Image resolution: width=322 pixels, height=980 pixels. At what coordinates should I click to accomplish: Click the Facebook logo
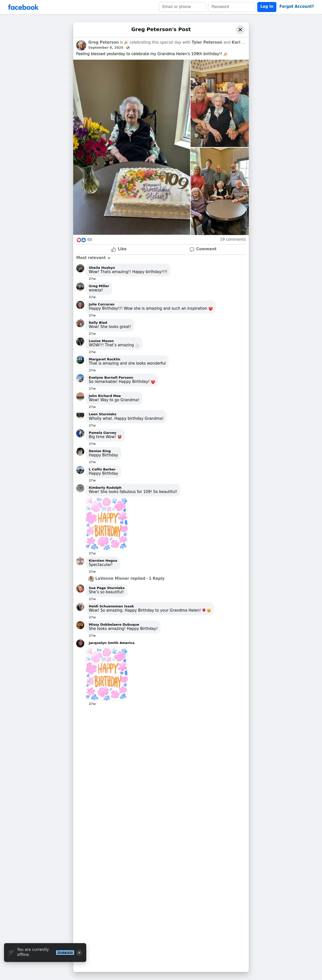pos(23,7)
